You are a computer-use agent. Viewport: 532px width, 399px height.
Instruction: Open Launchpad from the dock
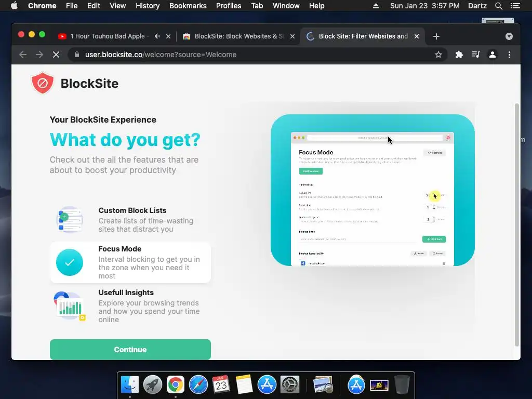tap(152, 384)
